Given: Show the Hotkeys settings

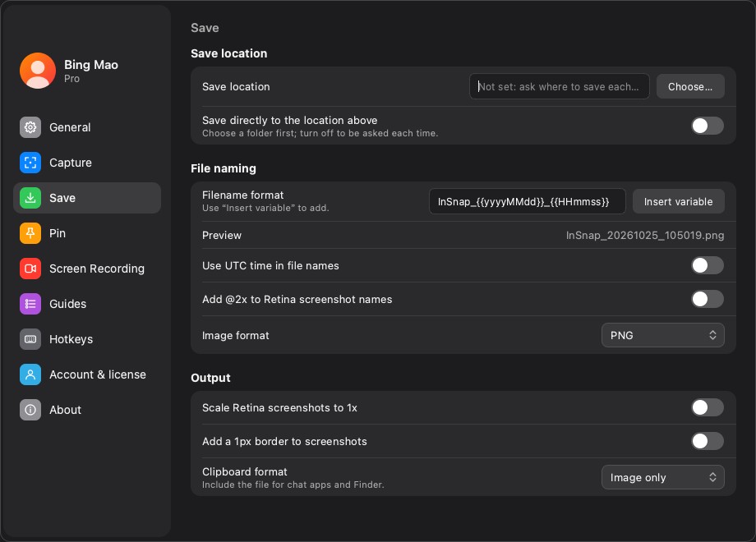Looking at the screenshot, I should click(x=87, y=339).
